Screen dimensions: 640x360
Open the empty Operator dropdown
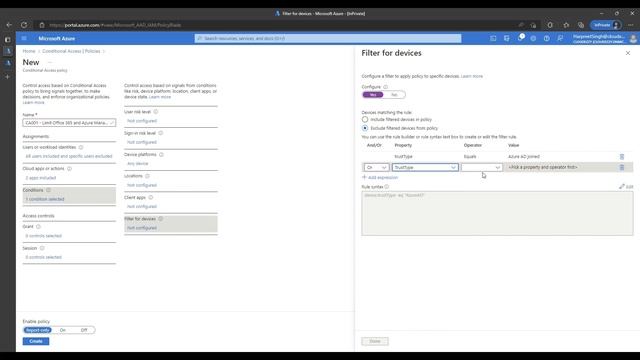point(482,167)
